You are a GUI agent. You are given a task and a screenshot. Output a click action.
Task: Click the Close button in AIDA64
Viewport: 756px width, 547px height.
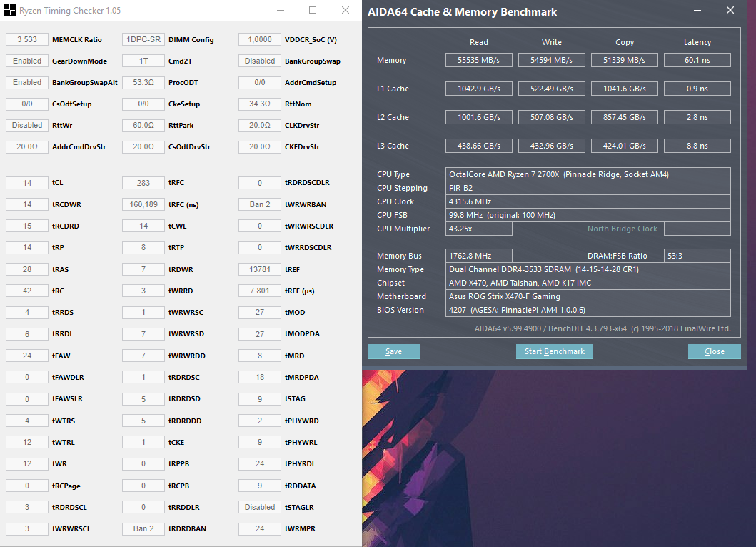714,351
